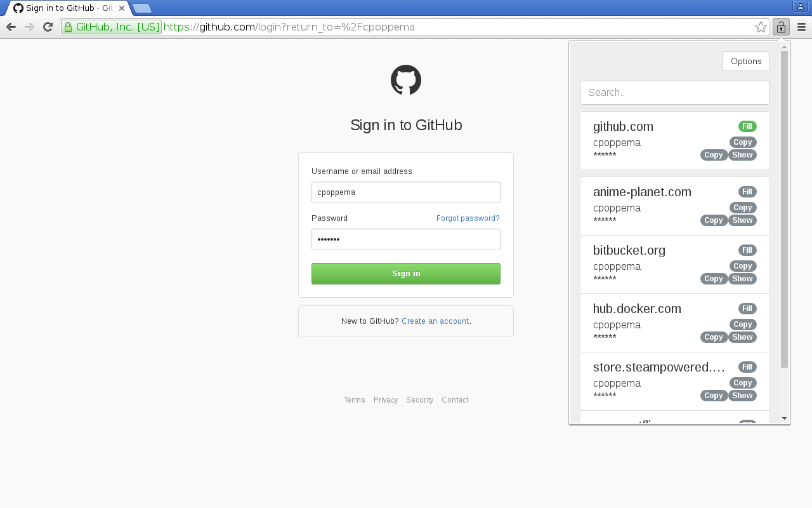Click the password manager extension padlock icon
812x508 pixels.
point(780,27)
